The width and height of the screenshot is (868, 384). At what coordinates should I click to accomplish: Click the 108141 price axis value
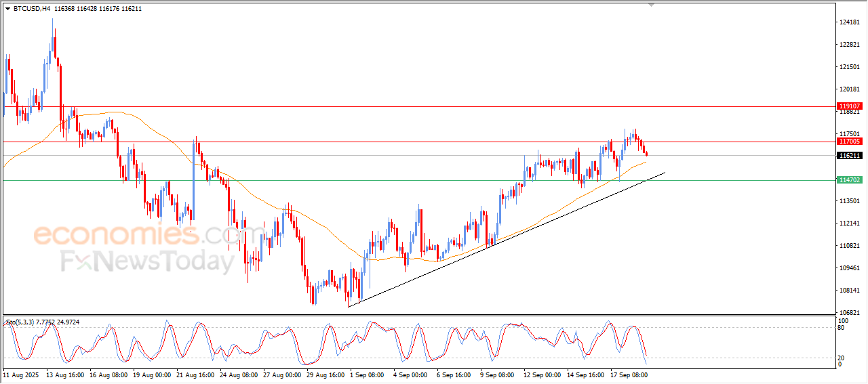[850, 291]
